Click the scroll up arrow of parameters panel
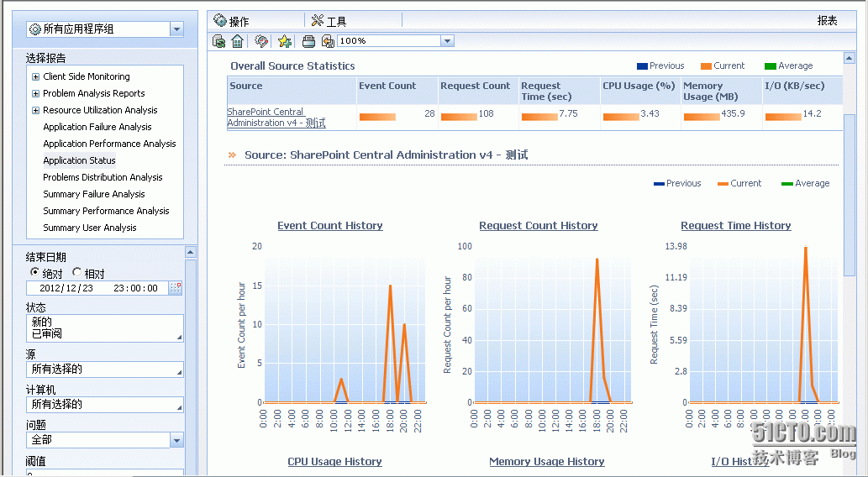This screenshot has width=868, height=477. click(191, 252)
